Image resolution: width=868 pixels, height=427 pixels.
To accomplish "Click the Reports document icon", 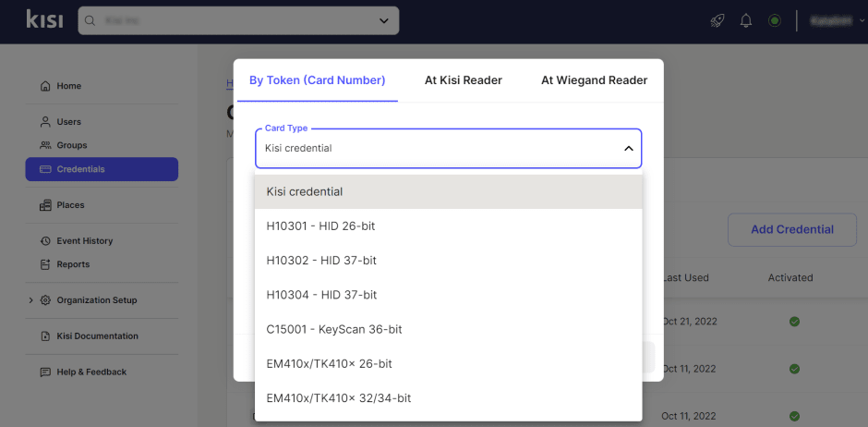I will pyautogui.click(x=45, y=264).
